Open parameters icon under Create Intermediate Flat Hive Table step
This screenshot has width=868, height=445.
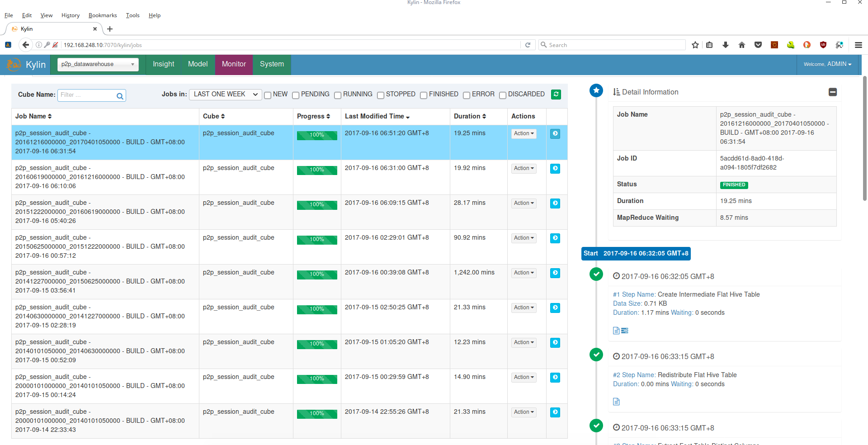[x=625, y=331]
